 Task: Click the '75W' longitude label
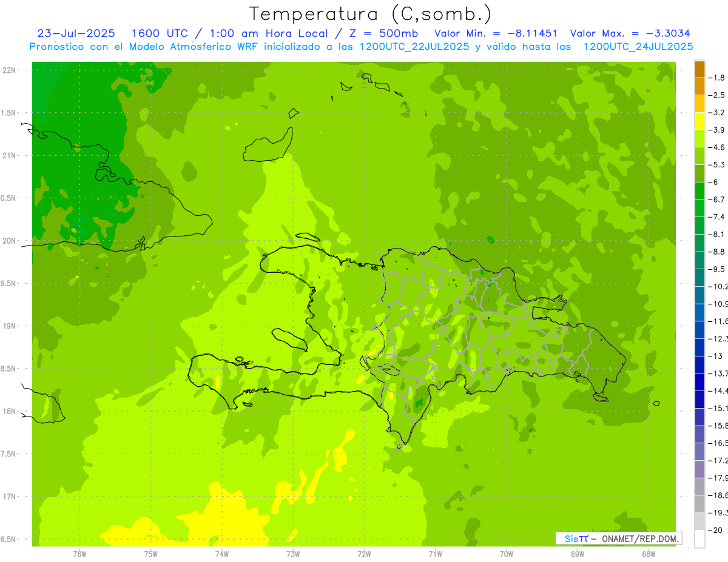pos(150,554)
